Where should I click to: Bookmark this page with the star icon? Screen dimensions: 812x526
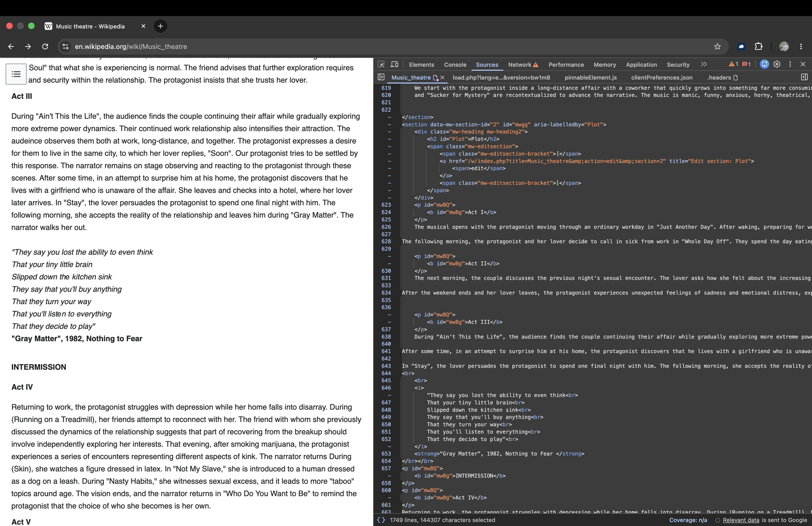tap(717, 46)
